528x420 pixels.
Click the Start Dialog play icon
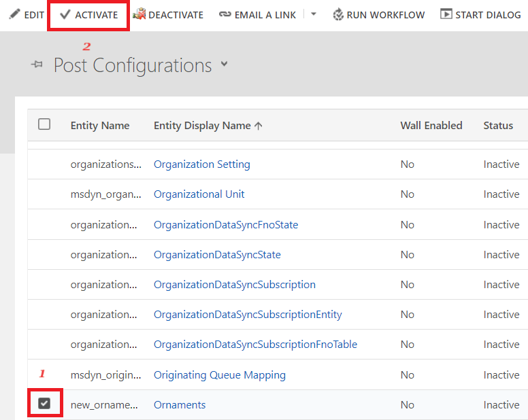[446, 14]
